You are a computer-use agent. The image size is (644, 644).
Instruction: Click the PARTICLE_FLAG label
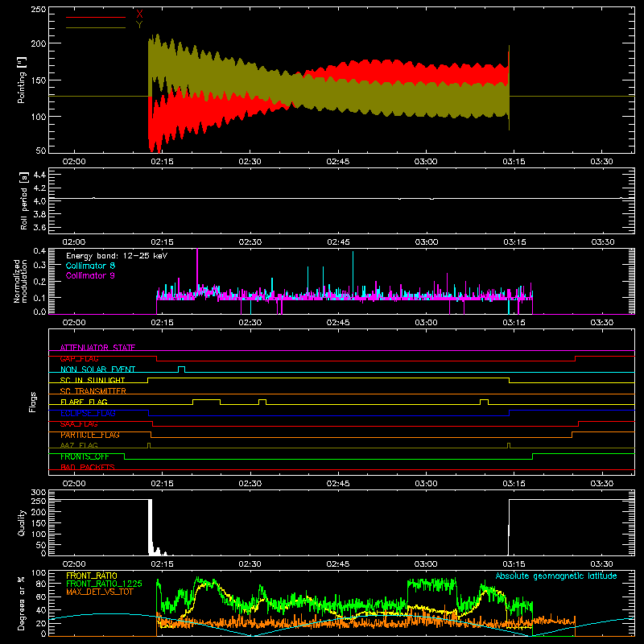pyautogui.click(x=90, y=435)
